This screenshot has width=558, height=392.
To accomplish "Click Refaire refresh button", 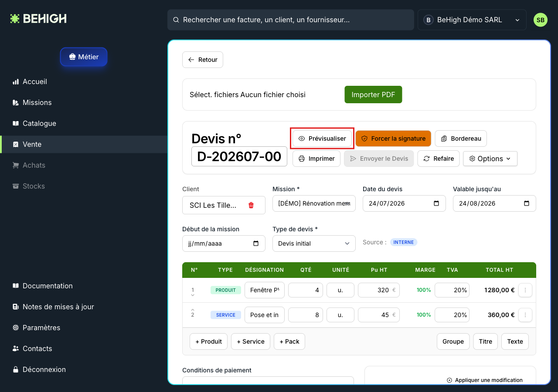I will click(x=439, y=159).
